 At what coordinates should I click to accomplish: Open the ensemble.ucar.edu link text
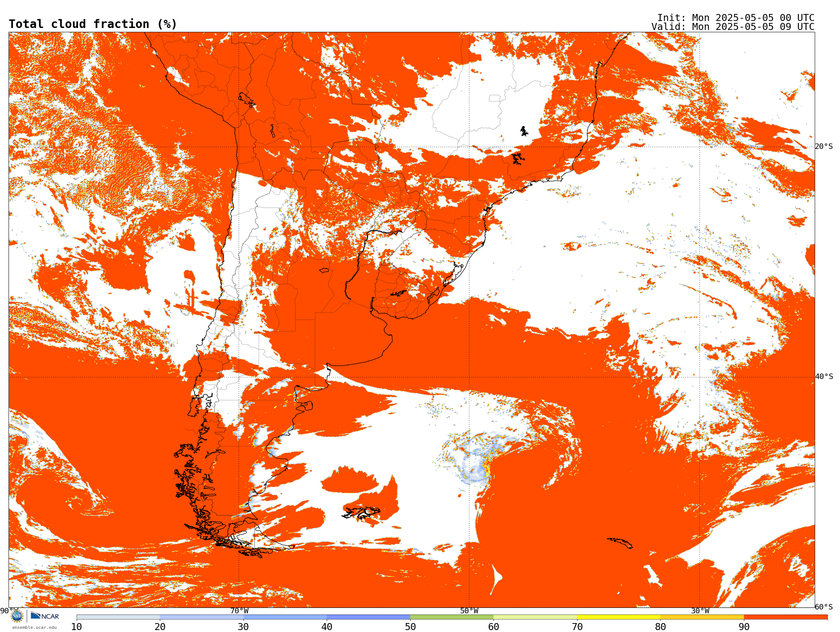click(34, 627)
